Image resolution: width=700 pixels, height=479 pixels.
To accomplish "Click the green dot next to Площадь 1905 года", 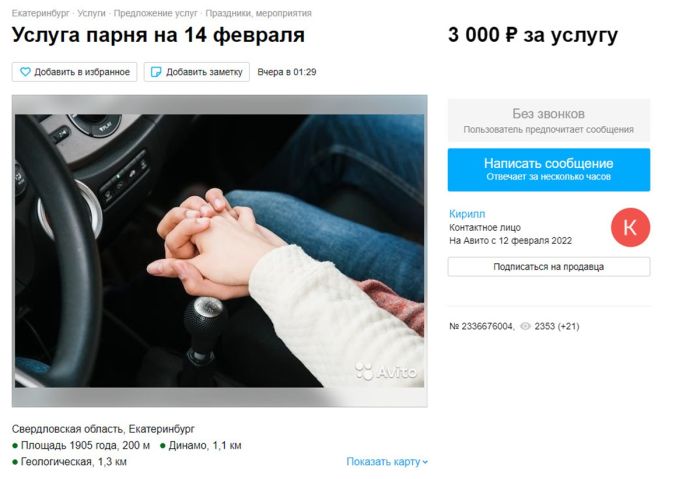I will click(15, 446).
